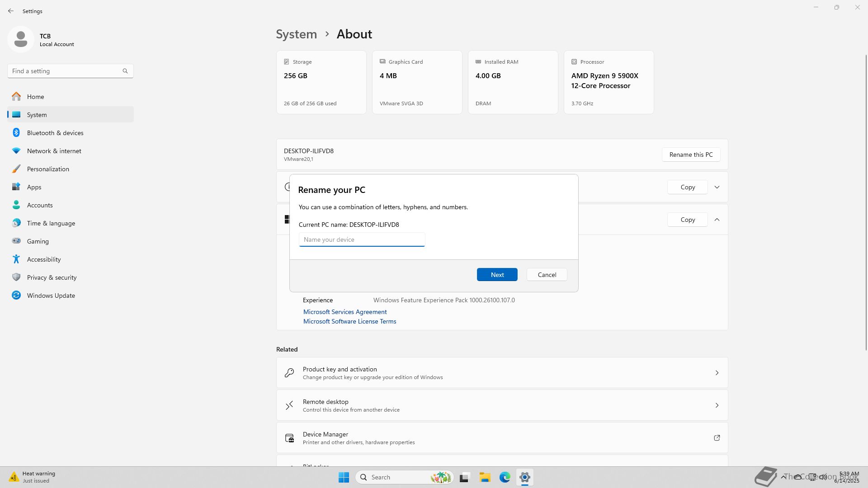Click the Windows Start button
Screen dimensions: 868x488
[344, 477]
